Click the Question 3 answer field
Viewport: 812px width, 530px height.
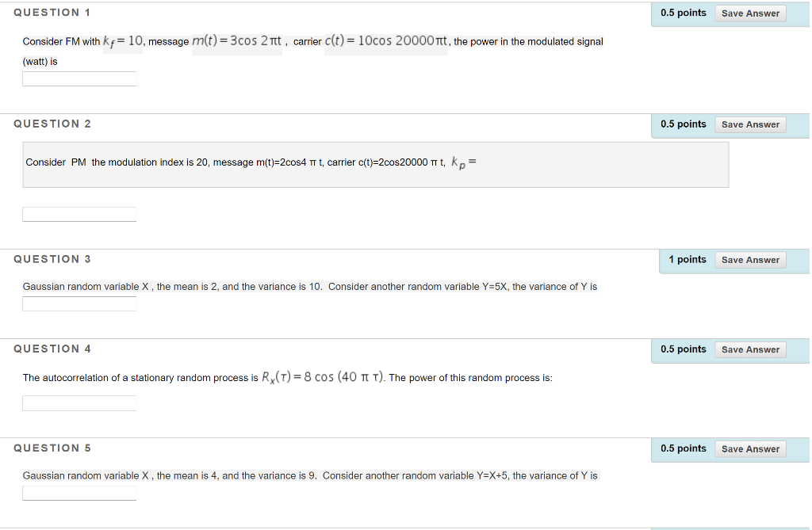pos(79,303)
